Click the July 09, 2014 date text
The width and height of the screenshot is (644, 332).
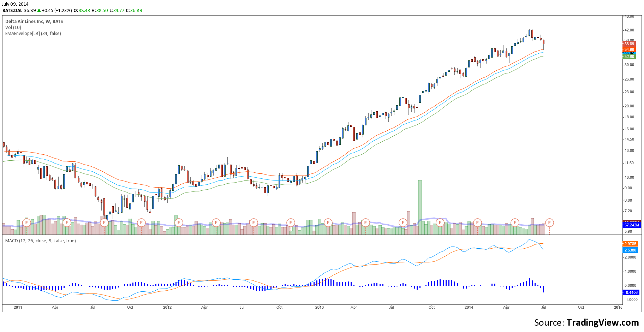coord(15,4)
